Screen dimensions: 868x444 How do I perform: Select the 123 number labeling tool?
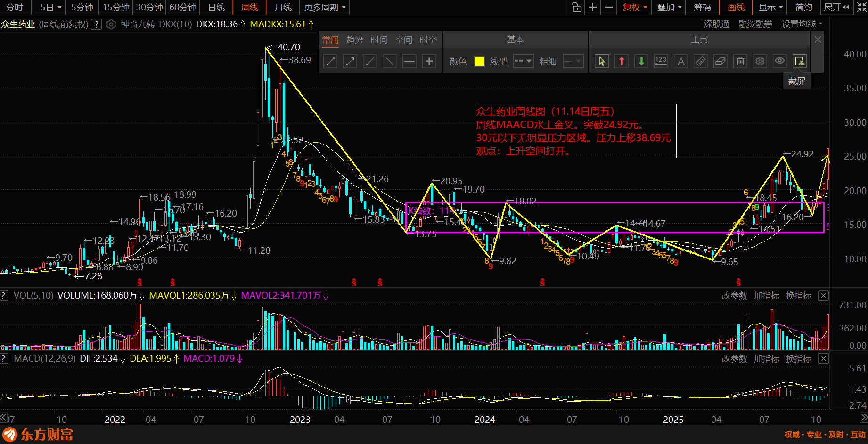point(661,61)
